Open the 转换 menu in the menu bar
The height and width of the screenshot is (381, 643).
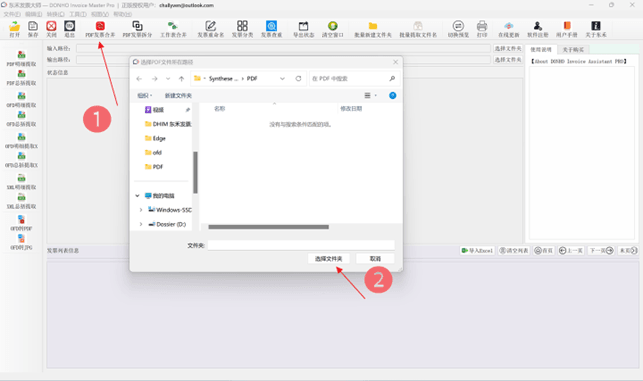(55, 14)
